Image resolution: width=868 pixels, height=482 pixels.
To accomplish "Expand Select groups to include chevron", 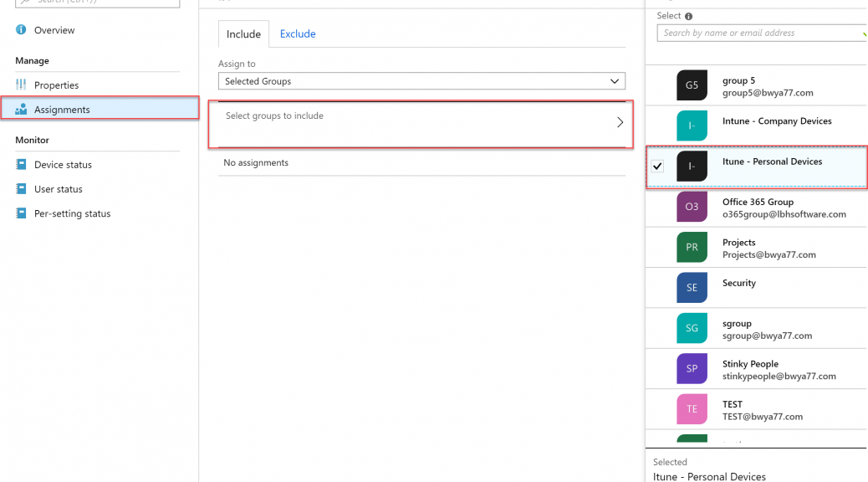I will pos(620,122).
